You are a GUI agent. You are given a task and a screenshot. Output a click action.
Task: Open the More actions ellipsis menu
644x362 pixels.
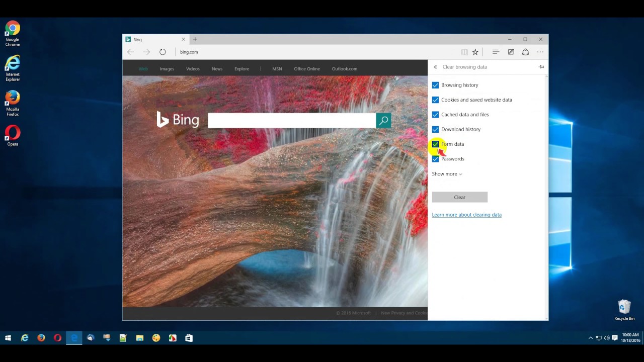coord(540,52)
